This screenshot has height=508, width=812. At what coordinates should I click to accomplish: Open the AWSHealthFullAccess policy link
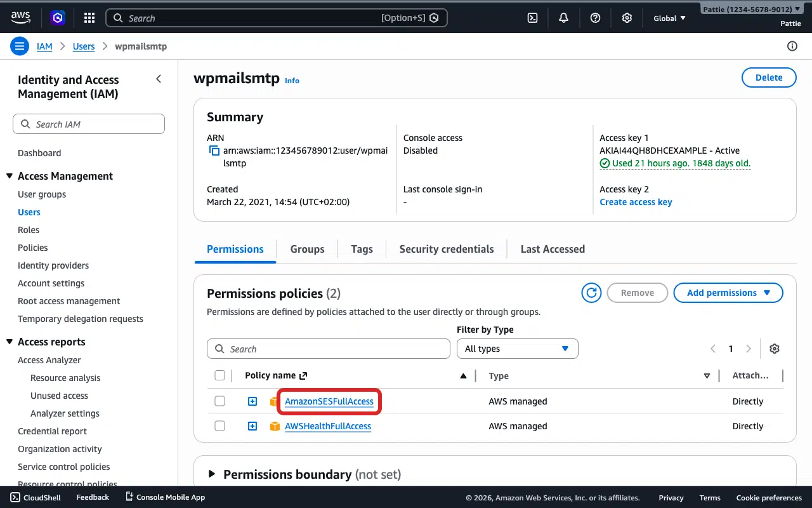coord(328,426)
